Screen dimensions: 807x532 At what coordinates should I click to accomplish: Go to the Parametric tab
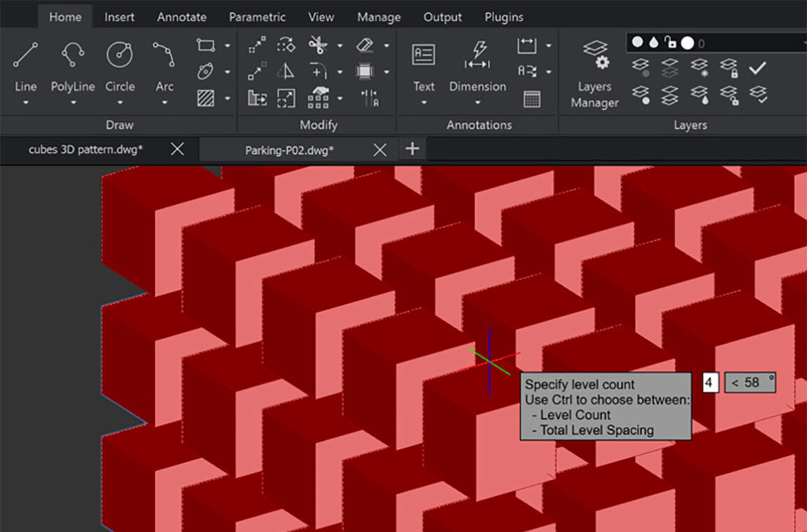pyautogui.click(x=258, y=17)
